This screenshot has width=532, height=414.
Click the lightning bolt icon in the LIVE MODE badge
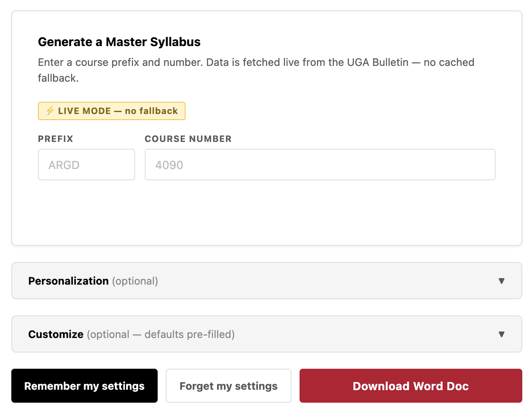[x=50, y=111]
